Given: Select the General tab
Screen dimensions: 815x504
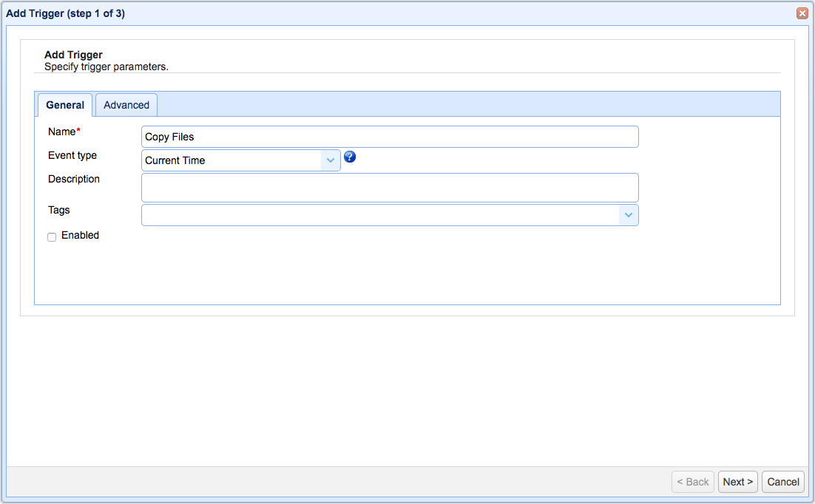Looking at the screenshot, I should (x=65, y=105).
